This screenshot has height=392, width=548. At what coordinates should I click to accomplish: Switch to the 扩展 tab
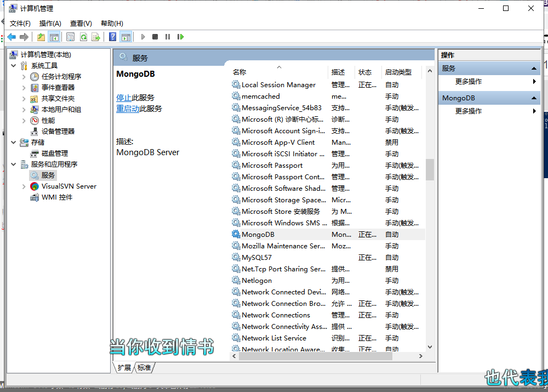124,367
